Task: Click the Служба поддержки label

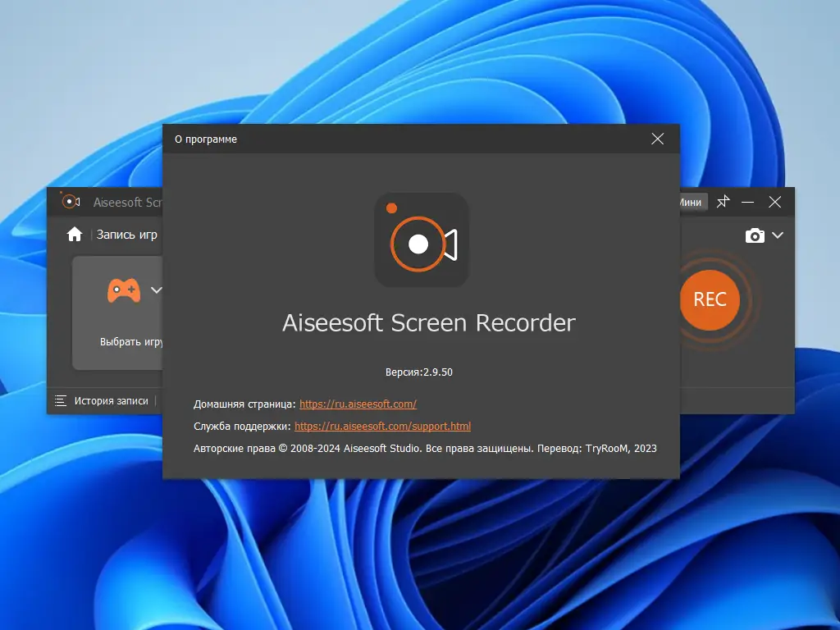Action: 242,426
